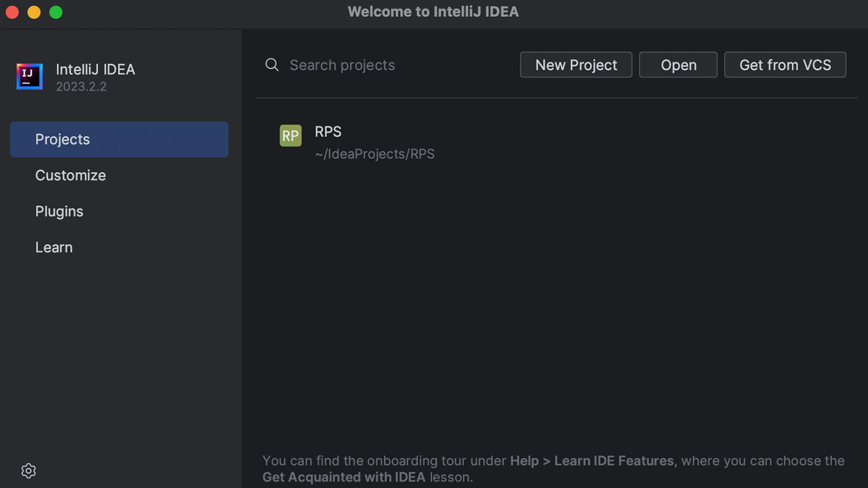Open the settings gear options menu

tap(28, 471)
